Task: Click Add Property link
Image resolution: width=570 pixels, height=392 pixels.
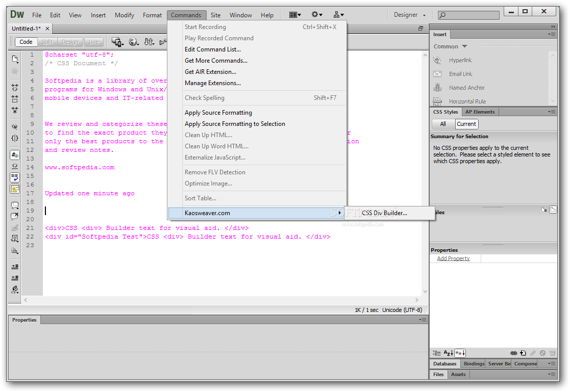Action: pos(453,258)
